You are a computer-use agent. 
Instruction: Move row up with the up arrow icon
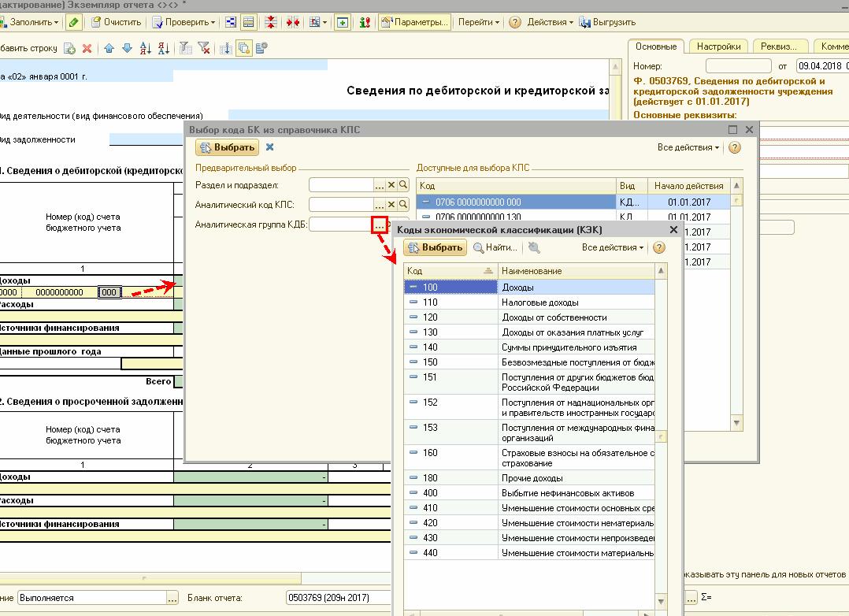pos(109,48)
